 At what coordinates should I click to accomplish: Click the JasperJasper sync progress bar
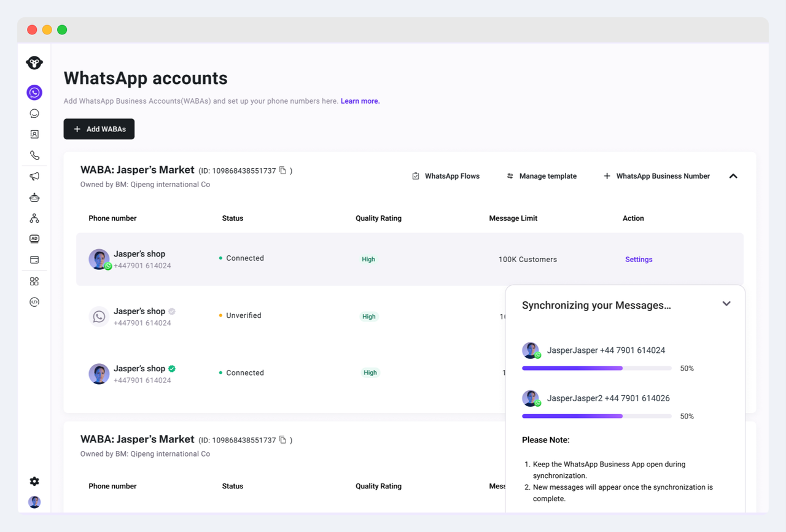[x=596, y=368]
